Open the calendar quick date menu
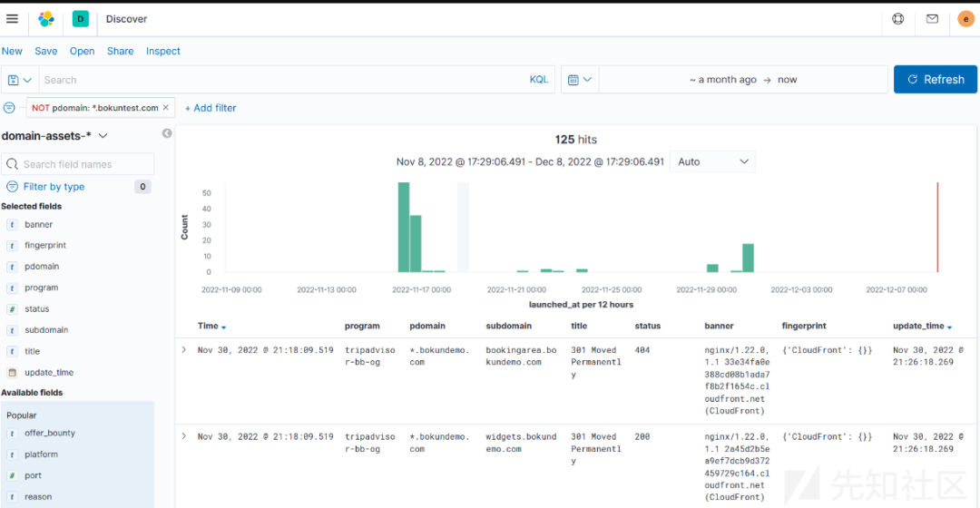Image resolution: width=980 pixels, height=508 pixels. point(579,80)
